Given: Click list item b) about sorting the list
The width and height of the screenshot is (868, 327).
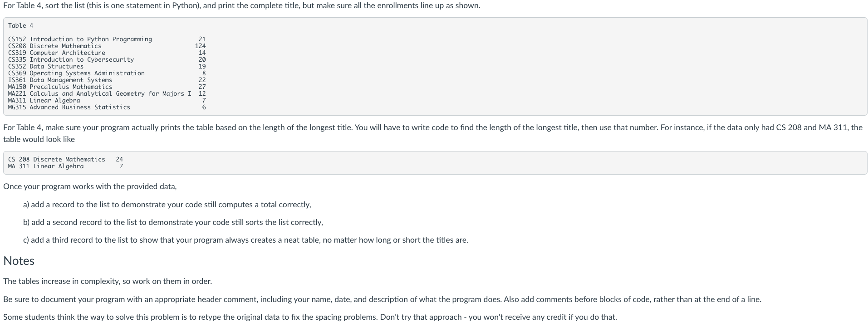Looking at the screenshot, I should point(173,222).
